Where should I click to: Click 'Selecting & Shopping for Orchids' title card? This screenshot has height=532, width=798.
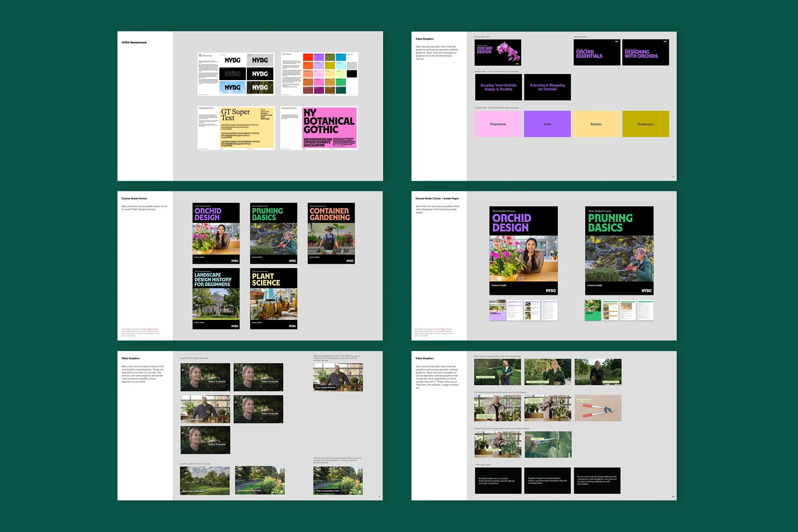(x=547, y=87)
